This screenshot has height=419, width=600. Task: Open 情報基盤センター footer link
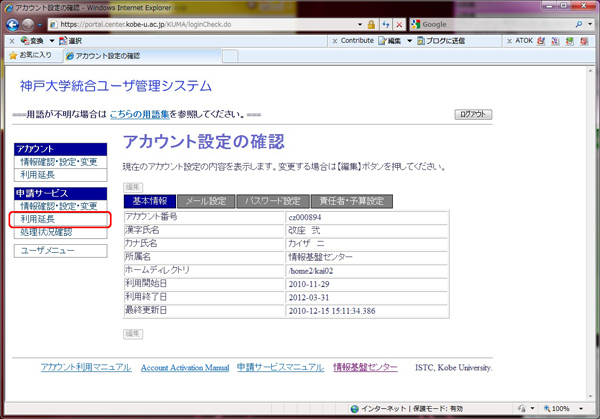click(x=365, y=367)
